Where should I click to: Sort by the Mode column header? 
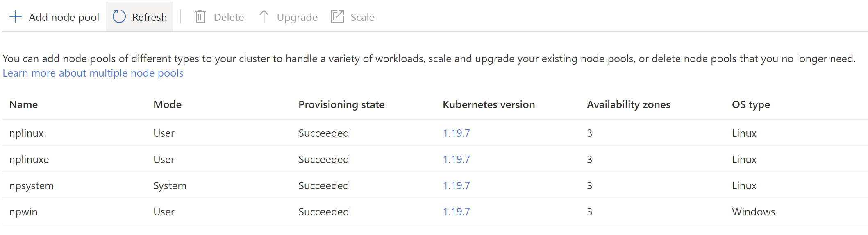167,104
